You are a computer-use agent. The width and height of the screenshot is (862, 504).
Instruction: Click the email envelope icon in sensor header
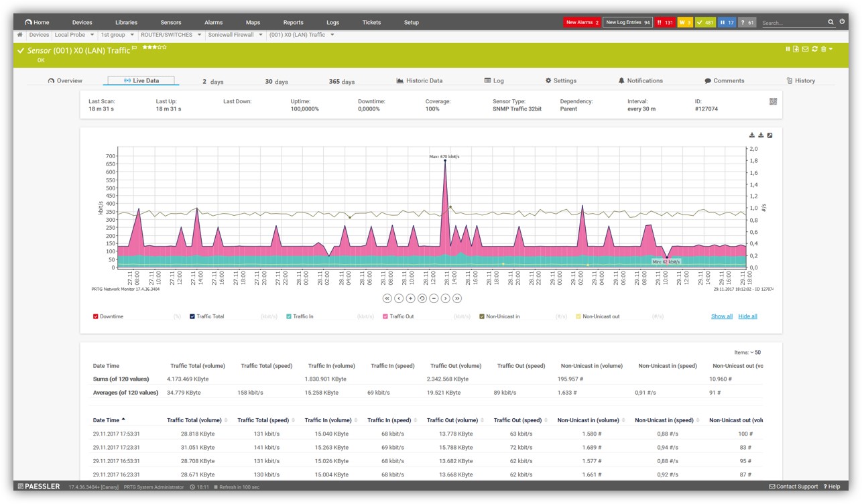pyautogui.click(x=805, y=49)
